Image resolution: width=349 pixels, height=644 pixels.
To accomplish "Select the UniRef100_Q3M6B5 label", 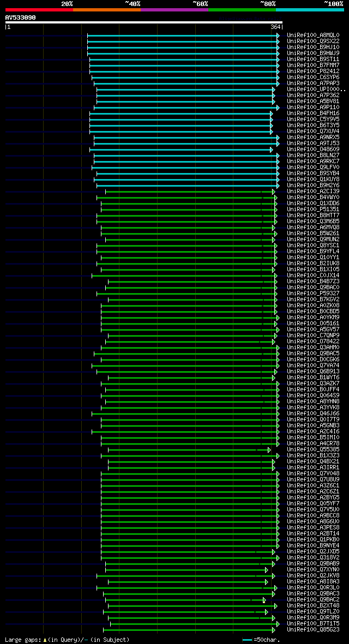I will point(313,222).
